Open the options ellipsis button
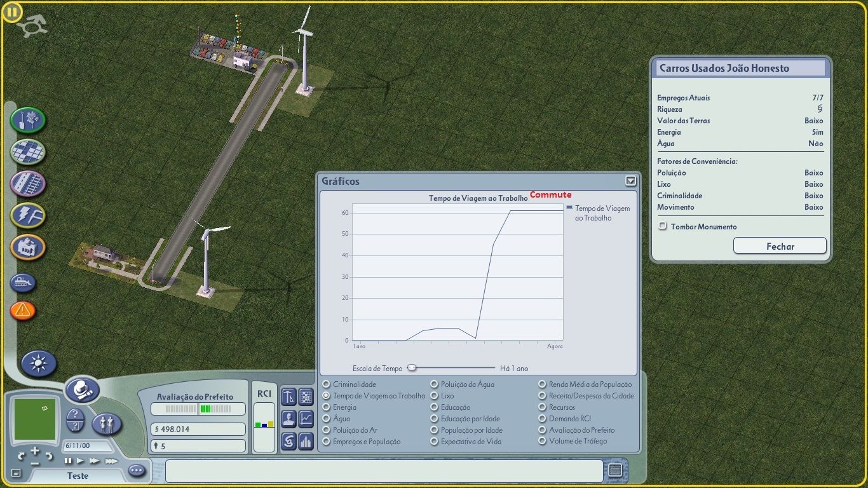This screenshot has width=868, height=488. point(137,471)
